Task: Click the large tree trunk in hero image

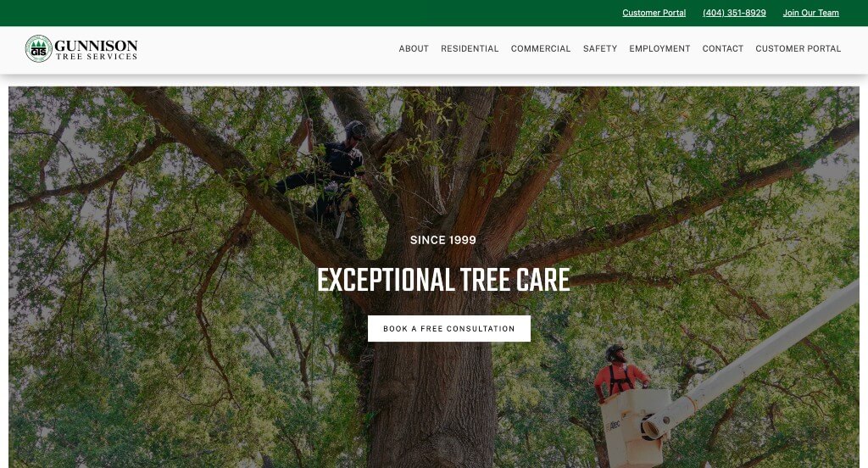Action: [431, 387]
